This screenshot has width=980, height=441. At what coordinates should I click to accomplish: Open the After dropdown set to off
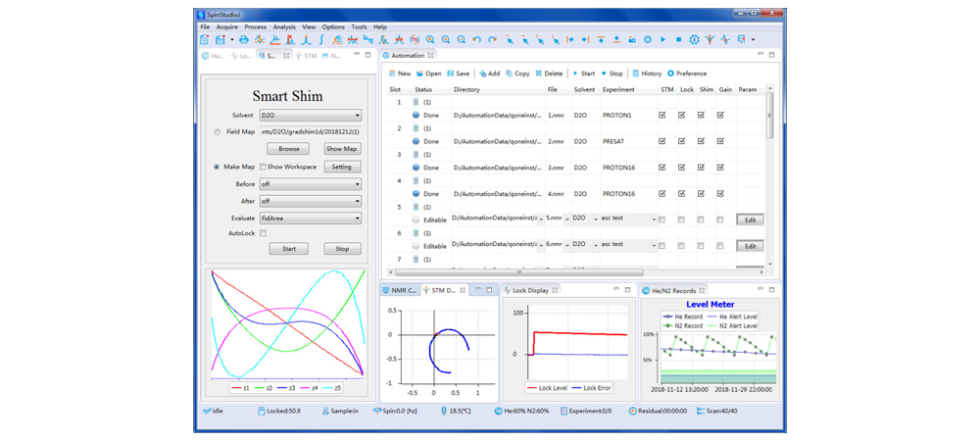pyautogui.click(x=310, y=201)
